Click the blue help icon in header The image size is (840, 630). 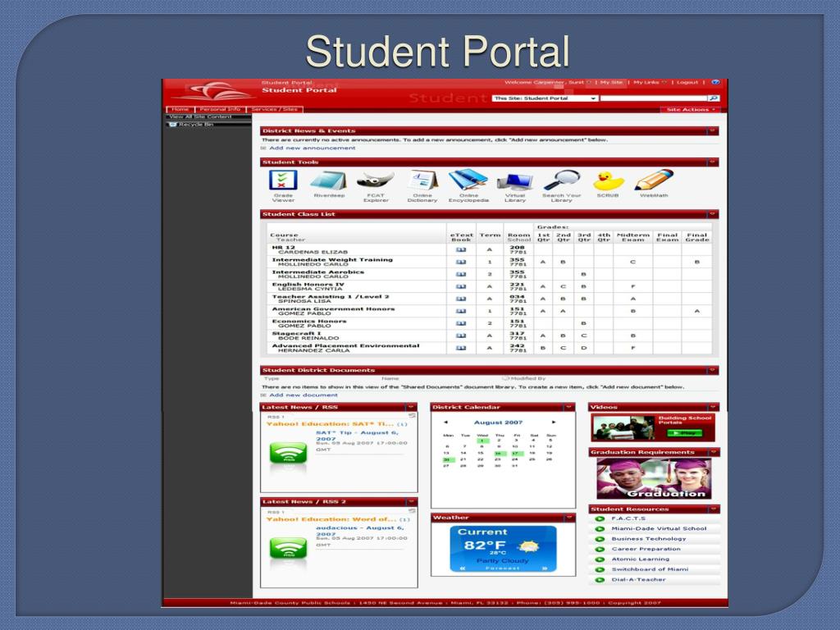point(715,83)
